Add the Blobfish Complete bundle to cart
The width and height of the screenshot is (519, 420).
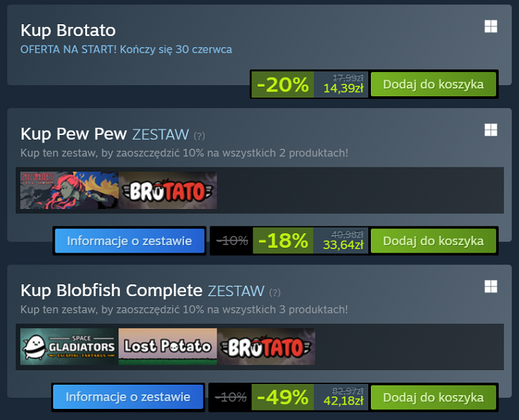433,397
